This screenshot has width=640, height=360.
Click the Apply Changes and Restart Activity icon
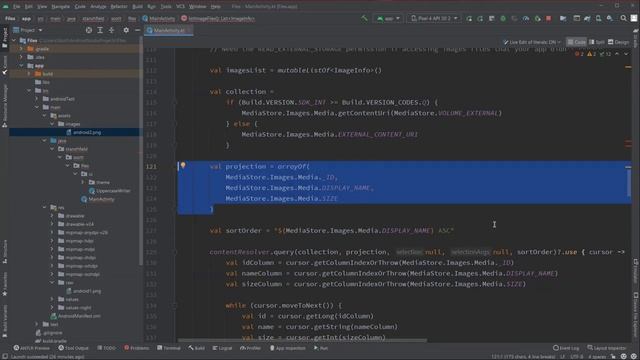pos(480,18)
